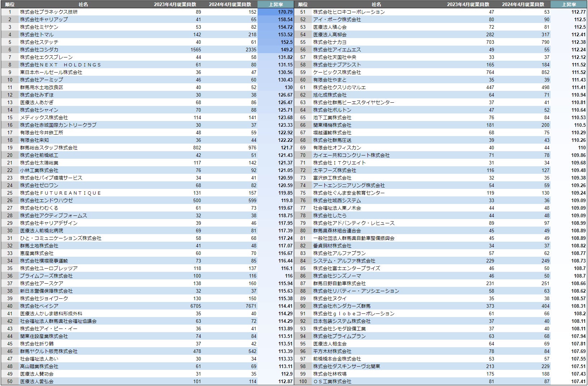Select the 株式会社トマル company name
This screenshot has width=588, height=386.
point(37,34)
